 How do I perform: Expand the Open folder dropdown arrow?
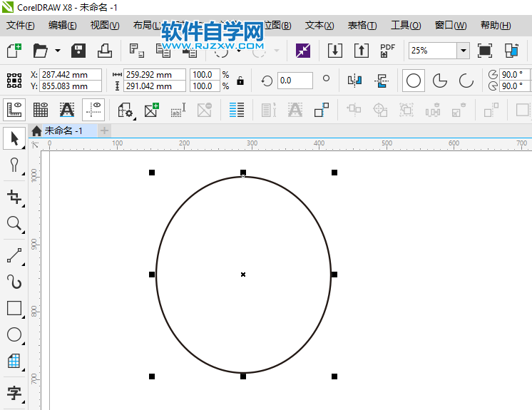coord(58,51)
